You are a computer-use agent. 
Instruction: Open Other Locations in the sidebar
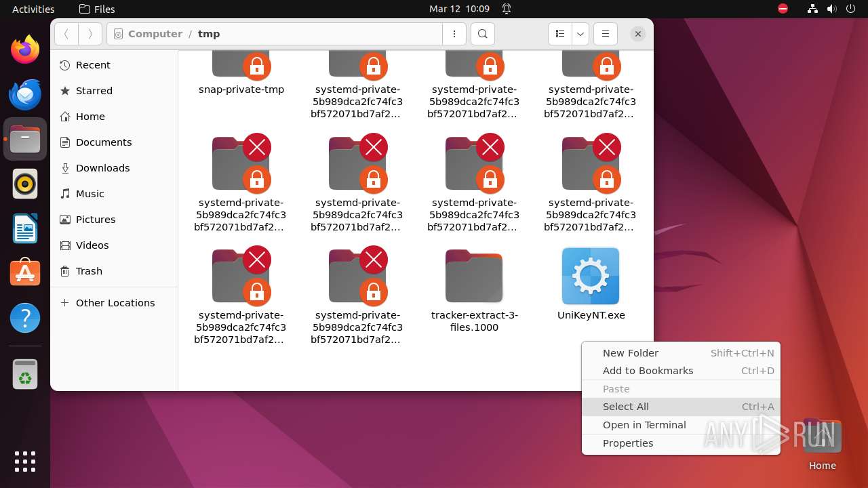(x=114, y=303)
